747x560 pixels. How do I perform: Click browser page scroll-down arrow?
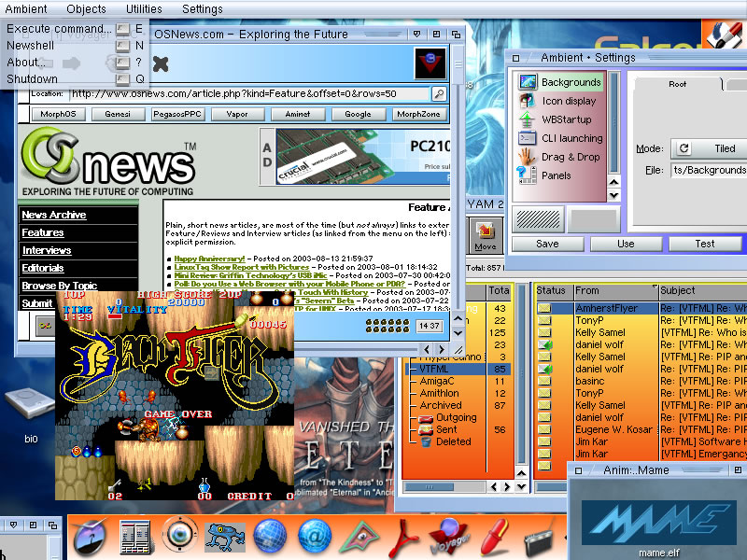click(x=458, y=332)
